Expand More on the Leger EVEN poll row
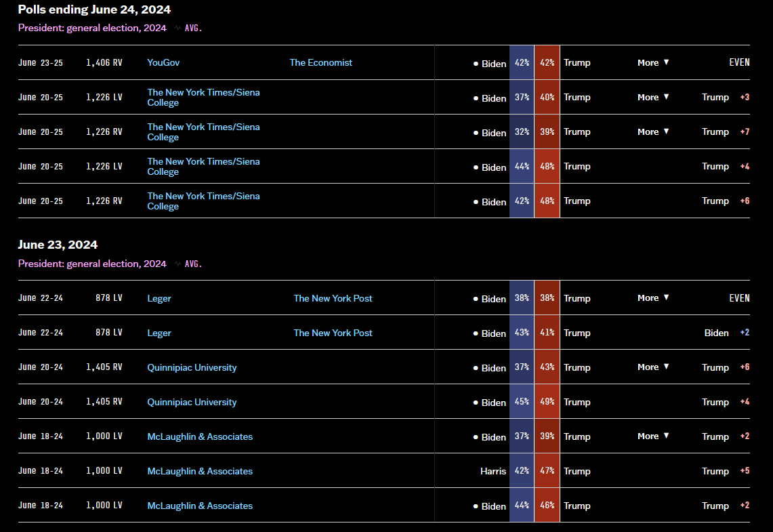Image resolution: width=773 pixels, height=532 pixels. (653, 298)
